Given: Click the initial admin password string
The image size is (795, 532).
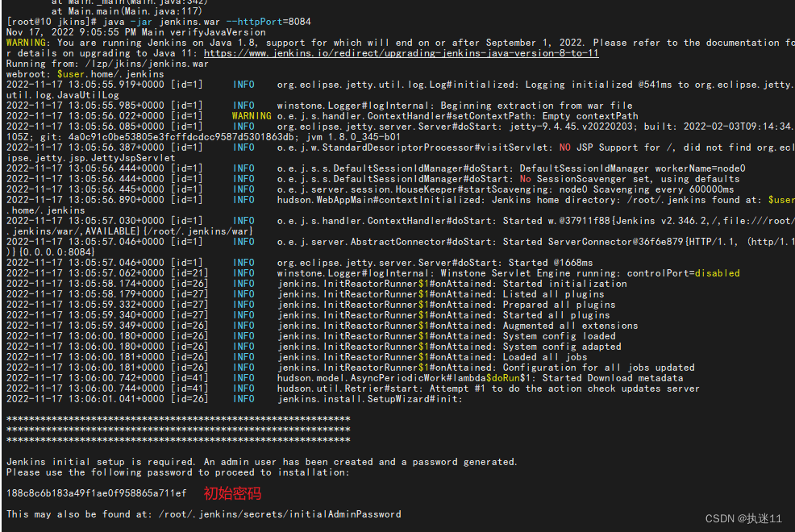Looking at the screenshot, I should 96,493.
